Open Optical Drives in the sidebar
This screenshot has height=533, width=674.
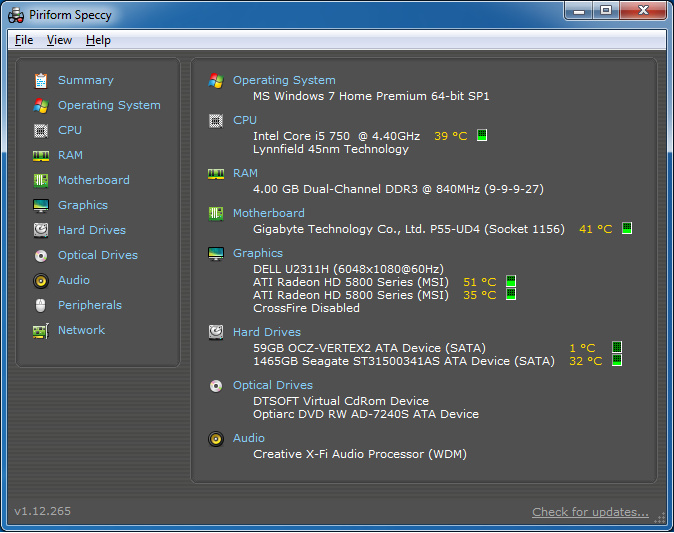point(98,255)
